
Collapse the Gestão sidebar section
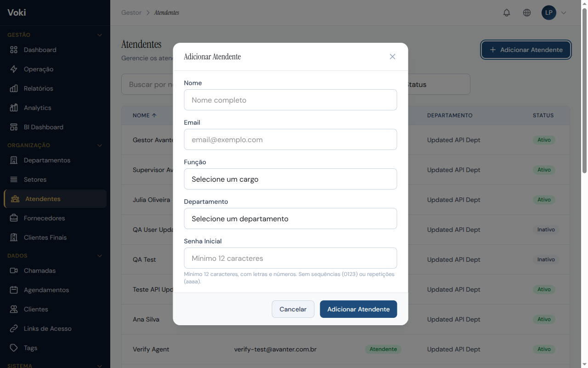tap(100, 35)
